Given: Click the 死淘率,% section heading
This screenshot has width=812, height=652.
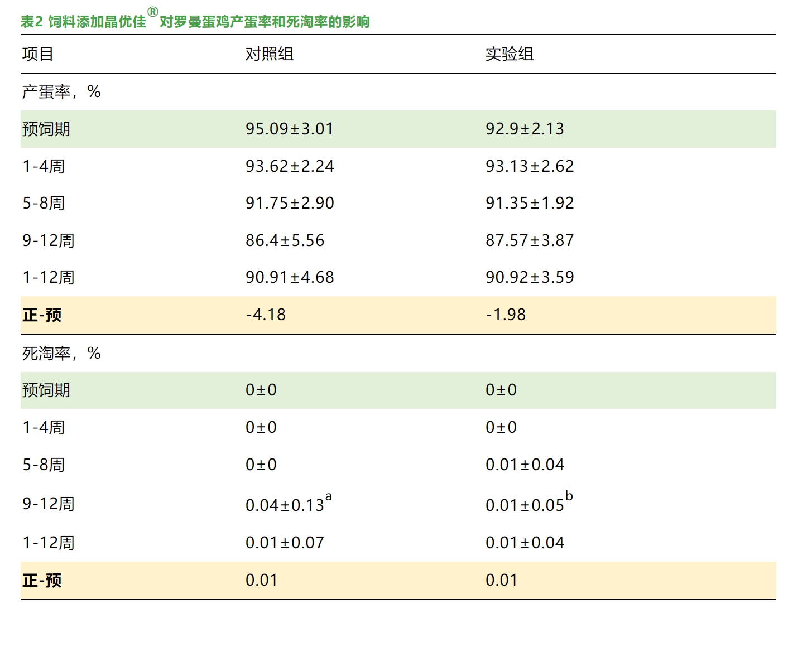Looking at the screenshot, I should click(61, 353).
